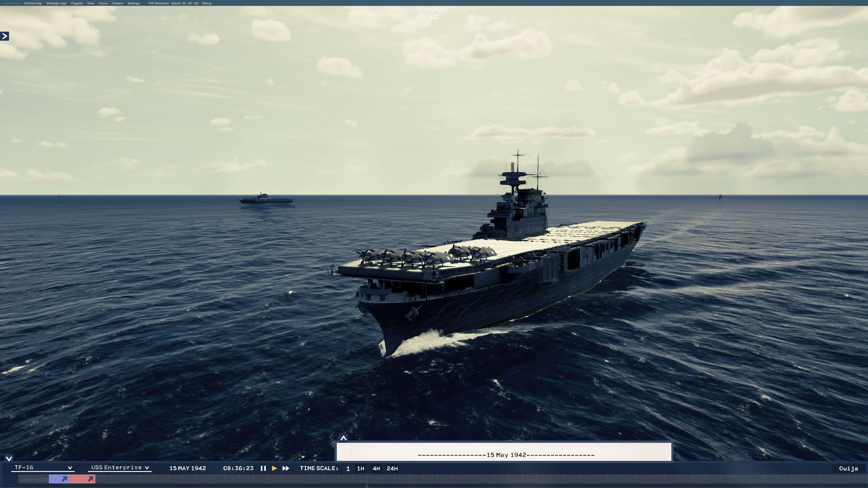Fast-forward time with the double-arrow icon

point(285,468)
